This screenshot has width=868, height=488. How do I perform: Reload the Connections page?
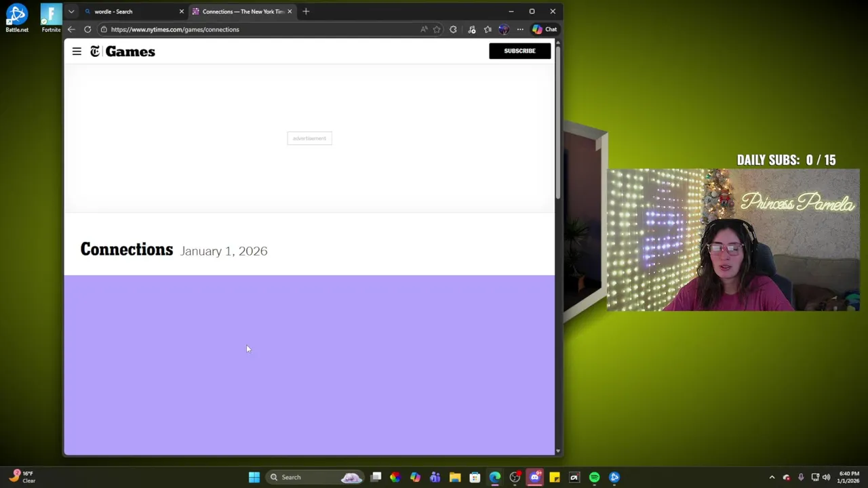[x=87, y=29]
